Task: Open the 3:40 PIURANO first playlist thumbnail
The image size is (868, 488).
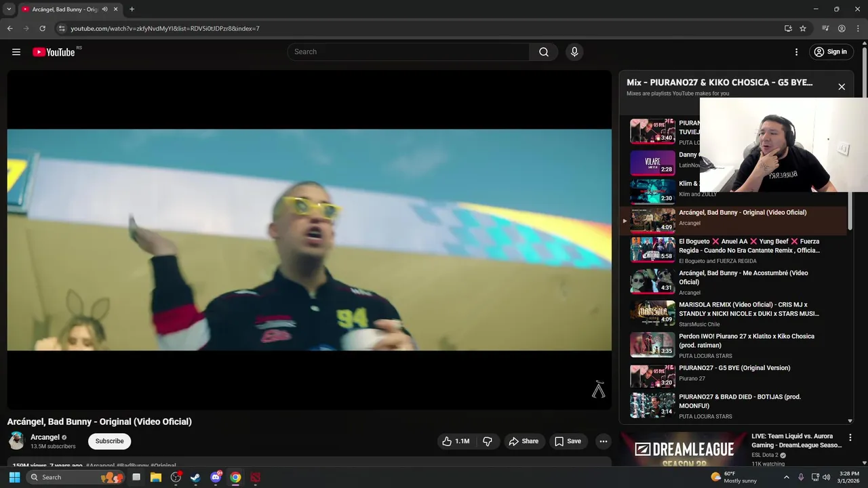Action: tap(652, 131)
